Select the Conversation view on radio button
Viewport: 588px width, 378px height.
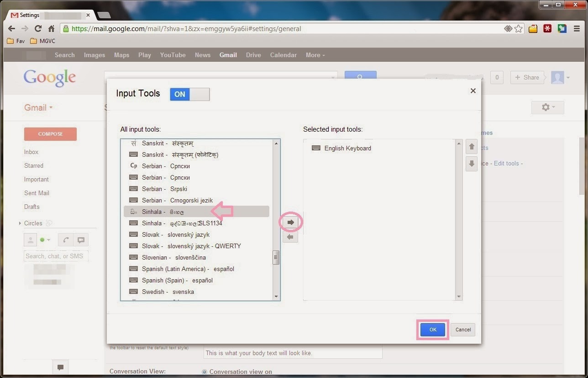pos(205,372)
